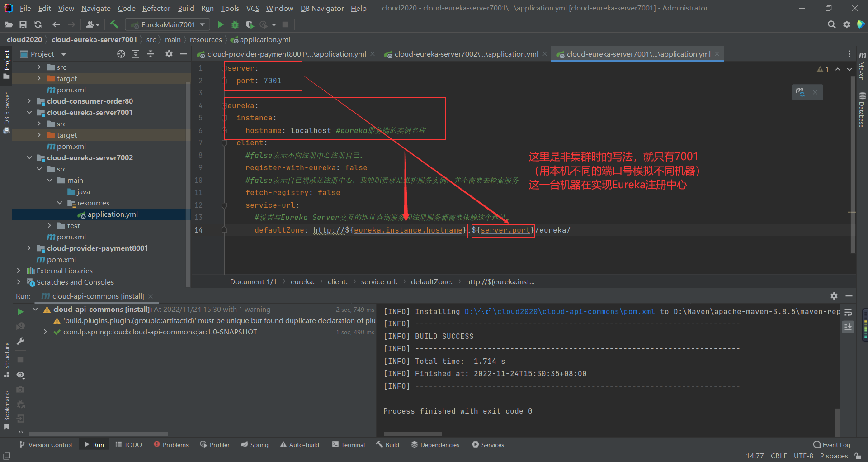Navigate back with the left arrow
This screenshot has width=868, height=462.
click(56, 24)
